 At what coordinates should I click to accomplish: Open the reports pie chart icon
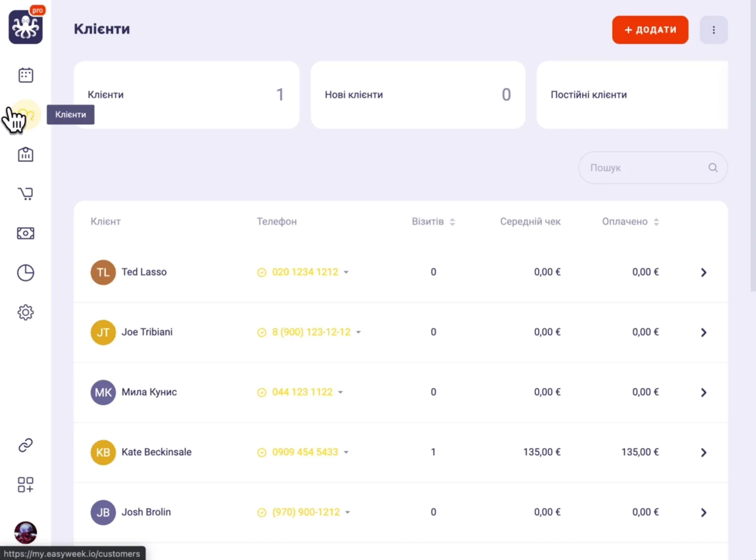coord(26,273)
